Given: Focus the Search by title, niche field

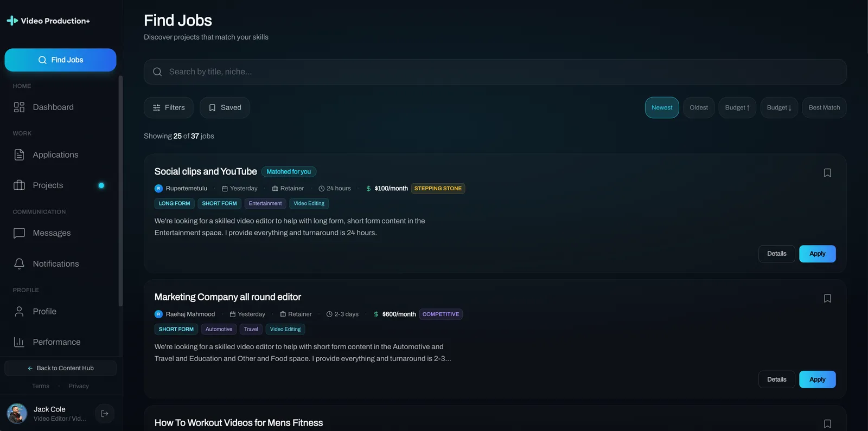Looking at the screenshot, I should click(495, 72).
